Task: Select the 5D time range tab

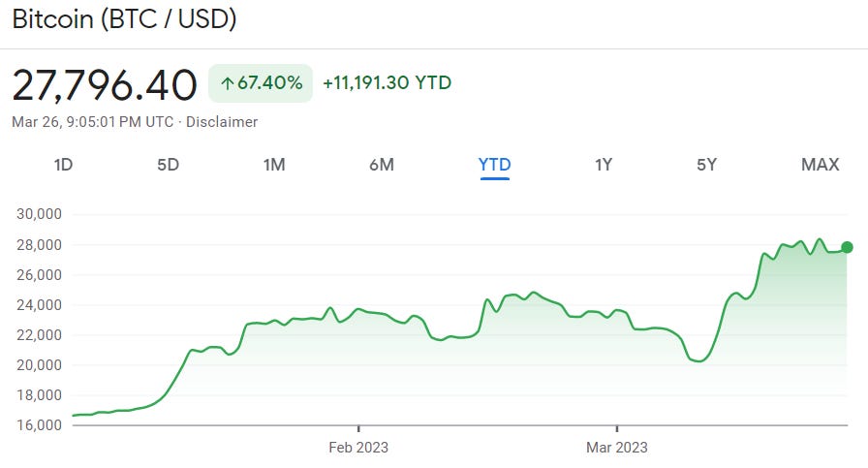Action: coord(169,165)
